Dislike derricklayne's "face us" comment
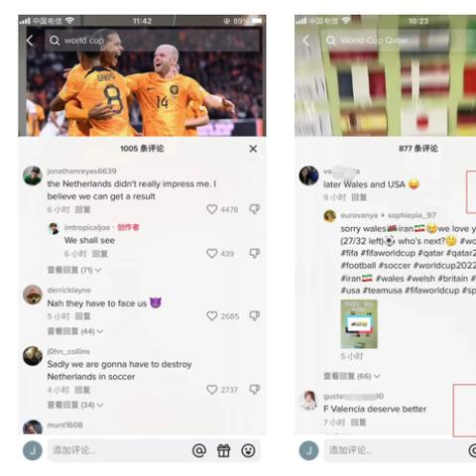This screenshot has width=476, height=476. (x=254, y=316)
